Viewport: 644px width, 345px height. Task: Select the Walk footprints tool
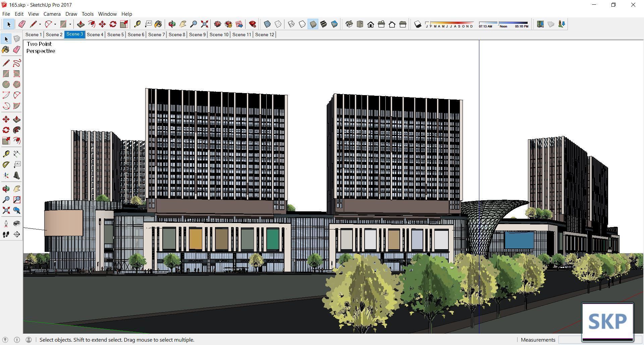[6, 234]
